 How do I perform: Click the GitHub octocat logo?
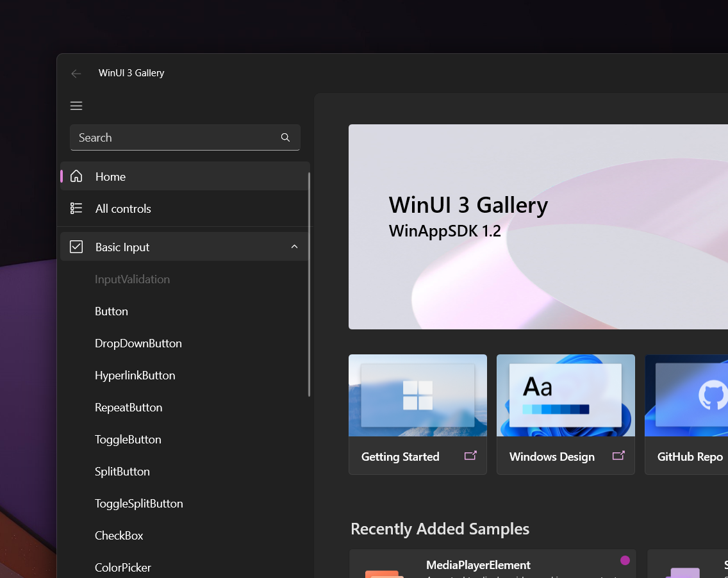pos(713,395)
